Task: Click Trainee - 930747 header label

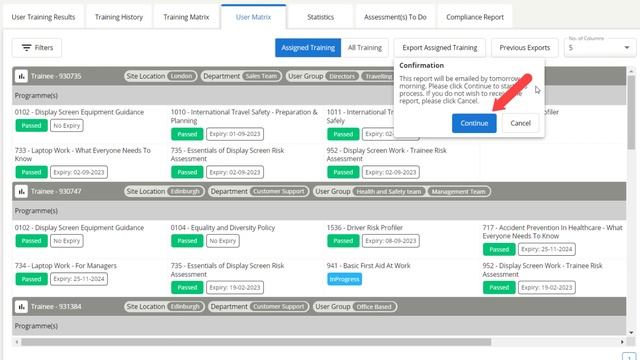Action: click(56, 191)
